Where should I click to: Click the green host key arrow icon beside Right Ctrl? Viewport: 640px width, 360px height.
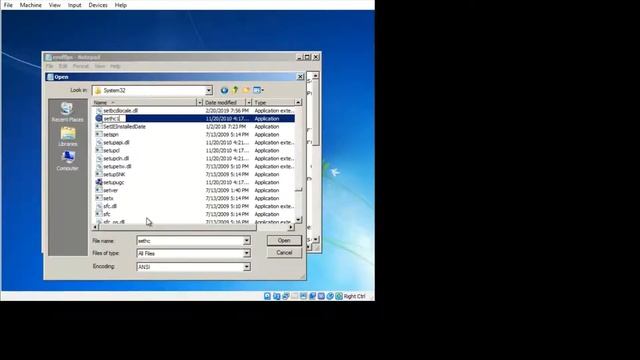pos(339,296)
